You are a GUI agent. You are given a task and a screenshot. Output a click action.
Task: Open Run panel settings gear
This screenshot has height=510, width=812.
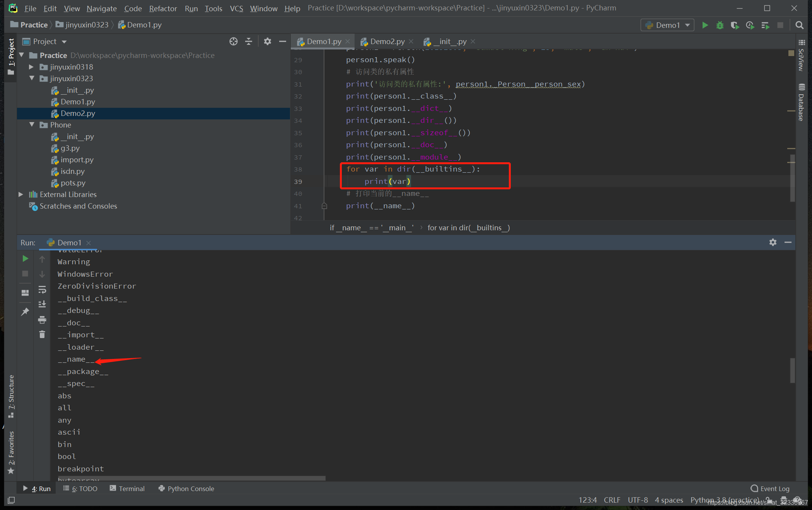click(x=773, y=242)
